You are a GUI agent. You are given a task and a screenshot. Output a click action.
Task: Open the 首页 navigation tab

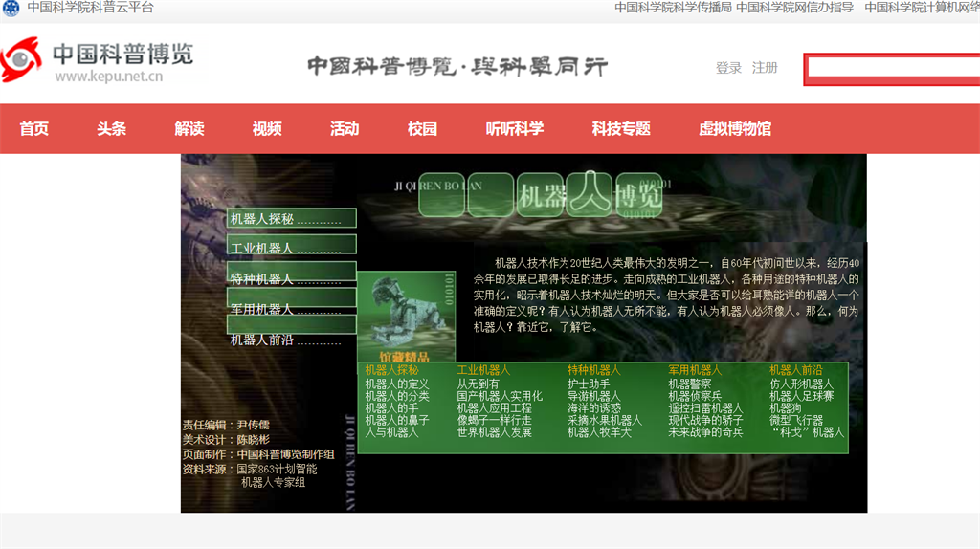click(34, 129)
